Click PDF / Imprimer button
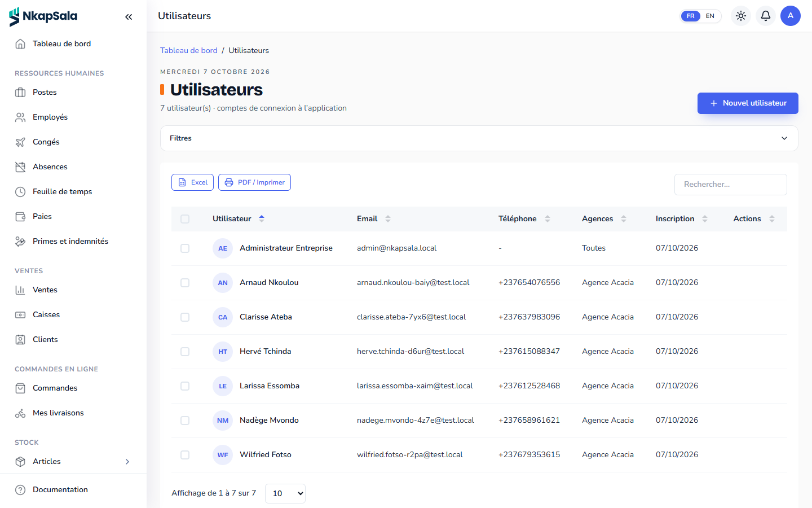Viewport: 812px width, 508px height. point(254,182)
